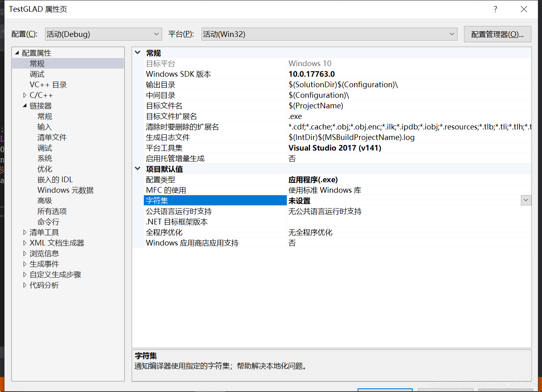
Task: Click the 输出目录 value field
Action: pos(345,84)
